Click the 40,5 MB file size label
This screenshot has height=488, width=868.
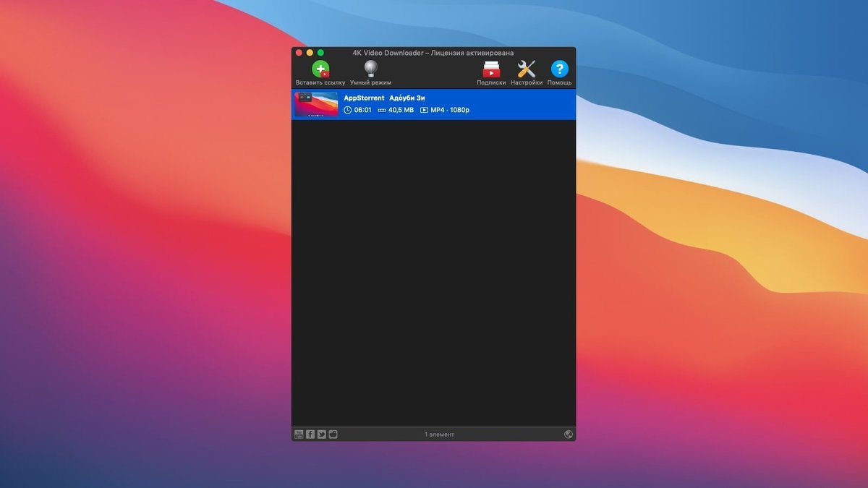tap(396, 111)
